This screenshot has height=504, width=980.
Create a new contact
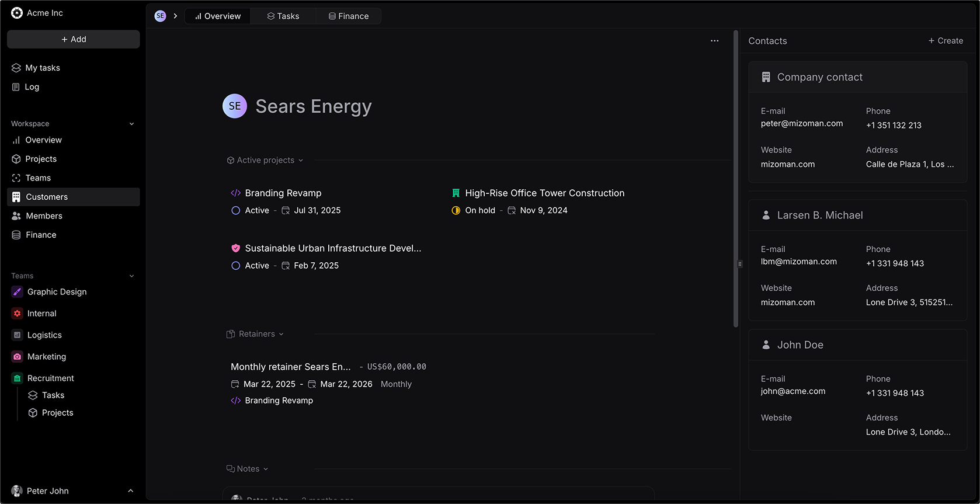pos(946,41)
